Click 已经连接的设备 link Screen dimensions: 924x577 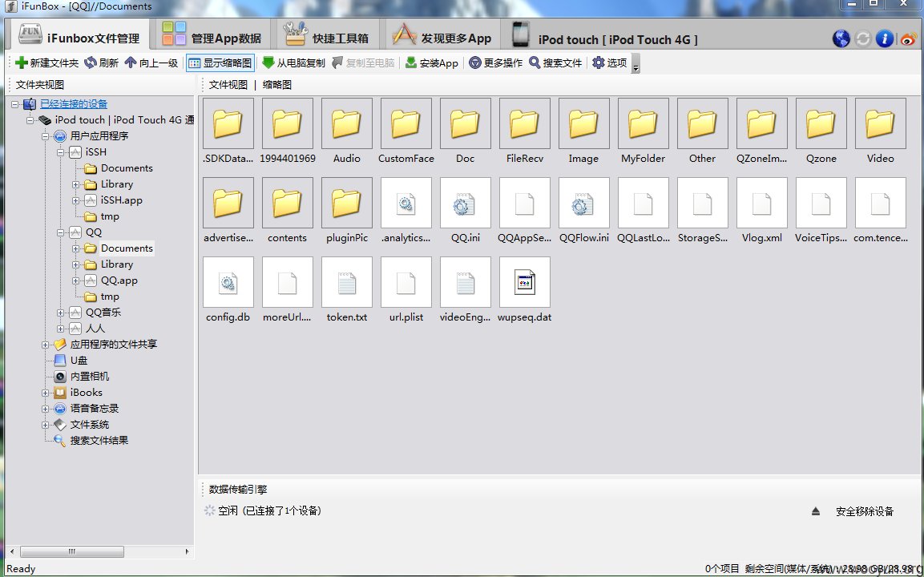(74, 103)
